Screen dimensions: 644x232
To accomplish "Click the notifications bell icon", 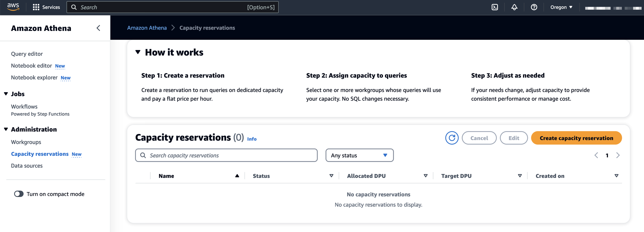I will tap(514, 7).
